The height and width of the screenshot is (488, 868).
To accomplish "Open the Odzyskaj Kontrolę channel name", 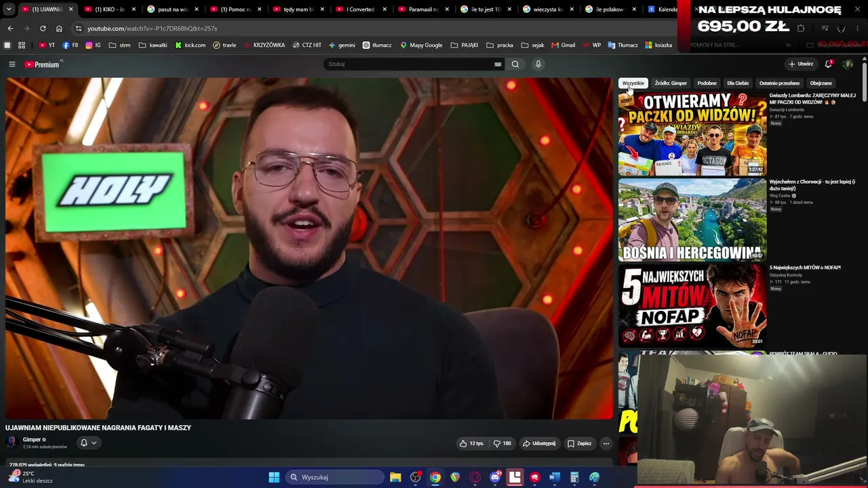I will click(786, 275).
